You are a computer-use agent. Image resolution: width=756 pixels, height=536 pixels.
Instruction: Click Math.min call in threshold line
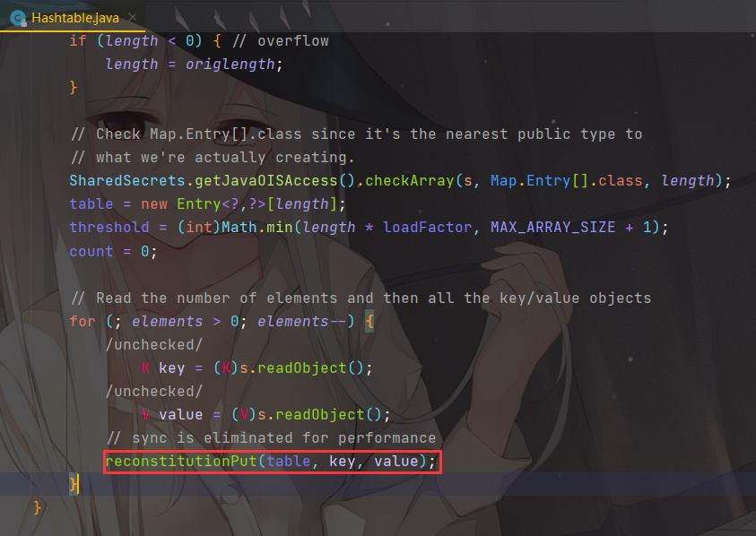point(257,227)
